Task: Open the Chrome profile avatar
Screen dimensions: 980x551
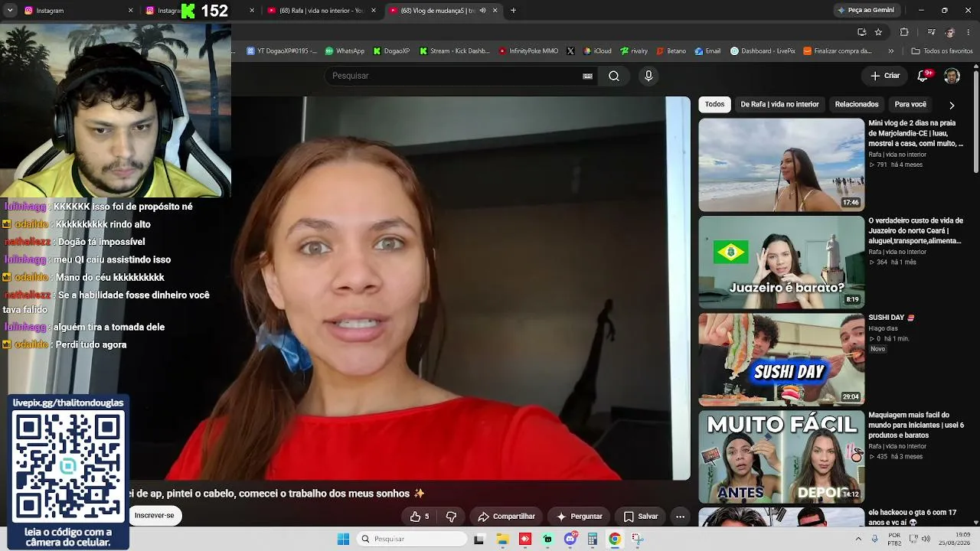Action: [950, 31]
